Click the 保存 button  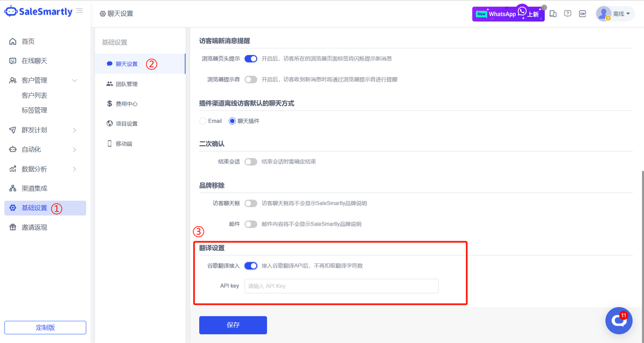coord(233,325)
